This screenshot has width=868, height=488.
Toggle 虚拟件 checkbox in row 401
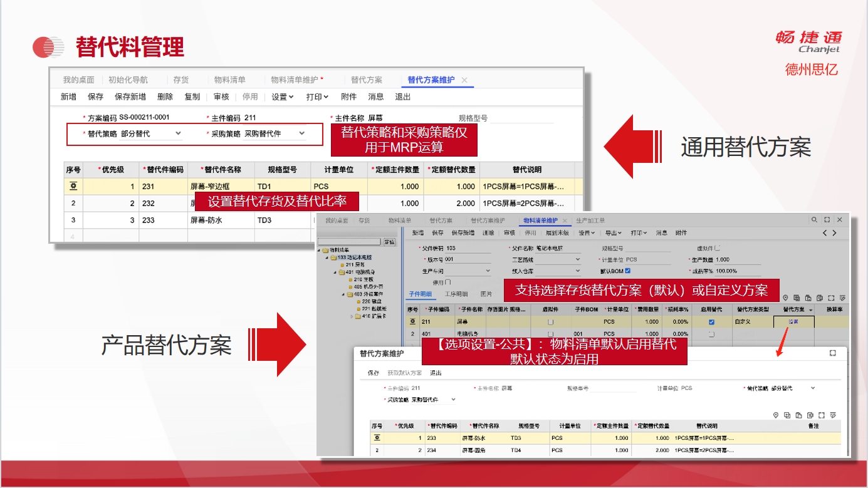(x=551, y=334)
